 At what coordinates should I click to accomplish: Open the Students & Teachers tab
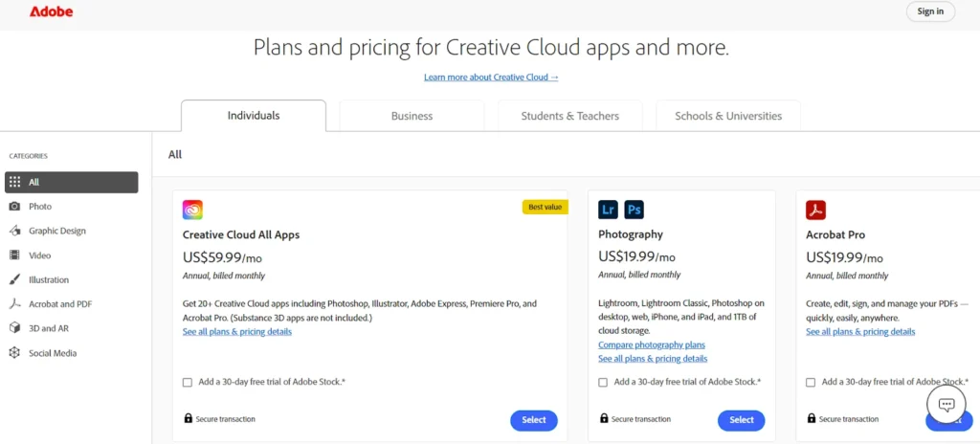point(570,116)
